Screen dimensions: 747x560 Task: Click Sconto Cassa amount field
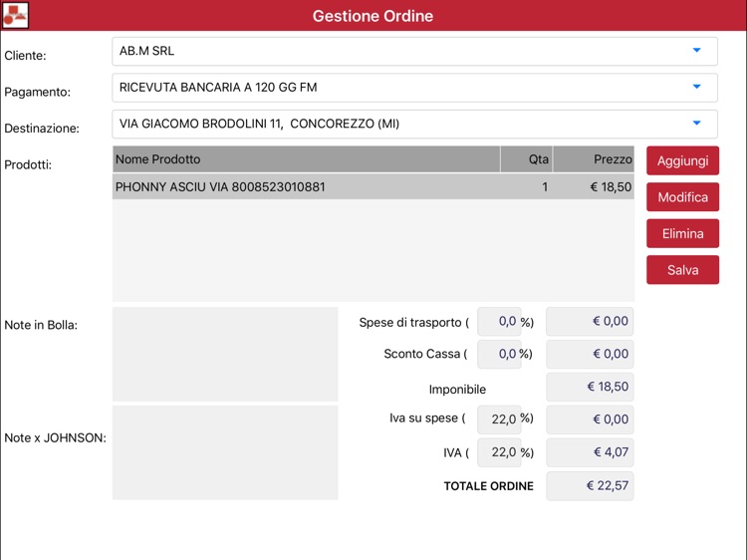click(590, 354)
